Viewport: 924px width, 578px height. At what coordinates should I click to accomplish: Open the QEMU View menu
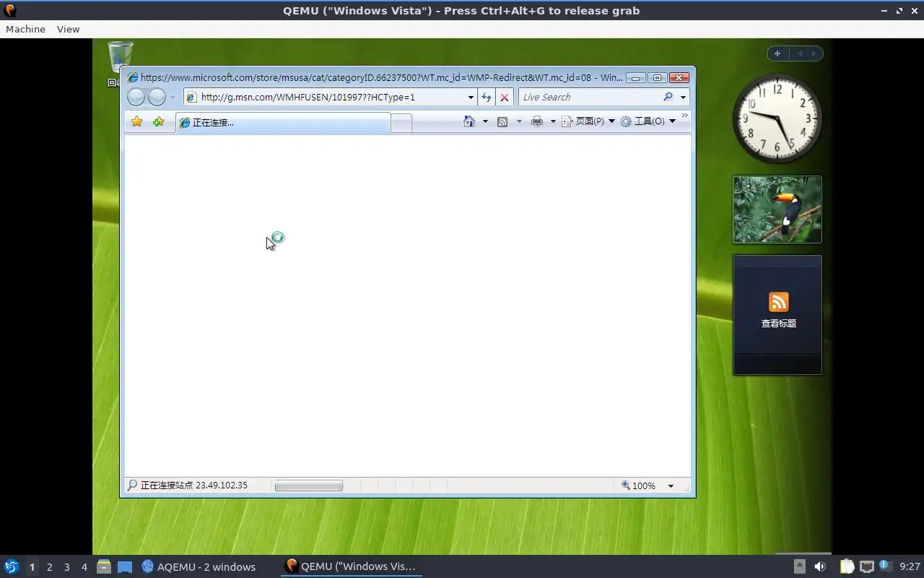[x=68, y=29]
